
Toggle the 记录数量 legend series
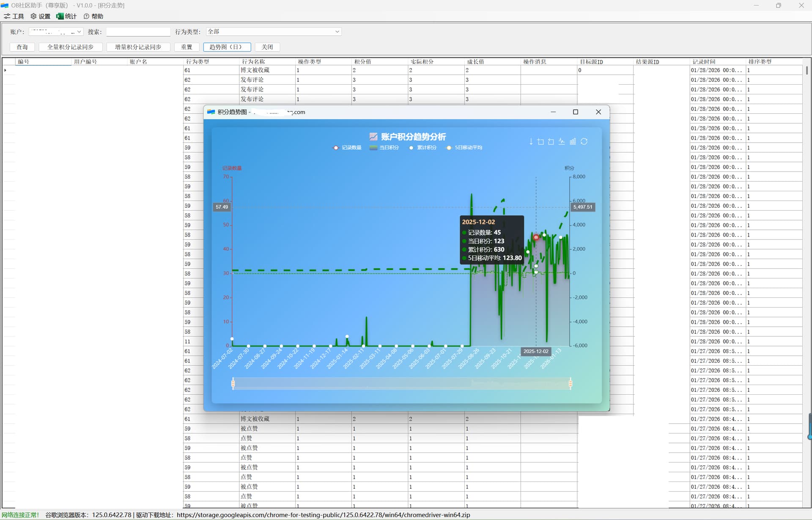347,148
